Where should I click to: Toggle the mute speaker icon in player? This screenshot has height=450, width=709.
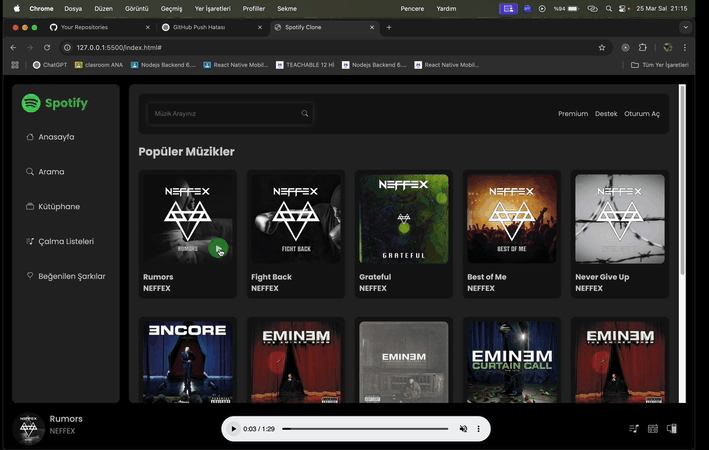(x=463, y=429)
